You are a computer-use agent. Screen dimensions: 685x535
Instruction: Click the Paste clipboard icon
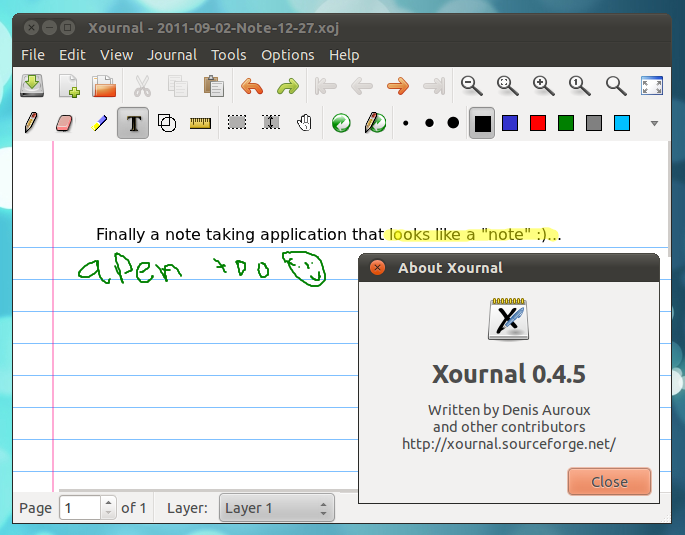[214, 86]
